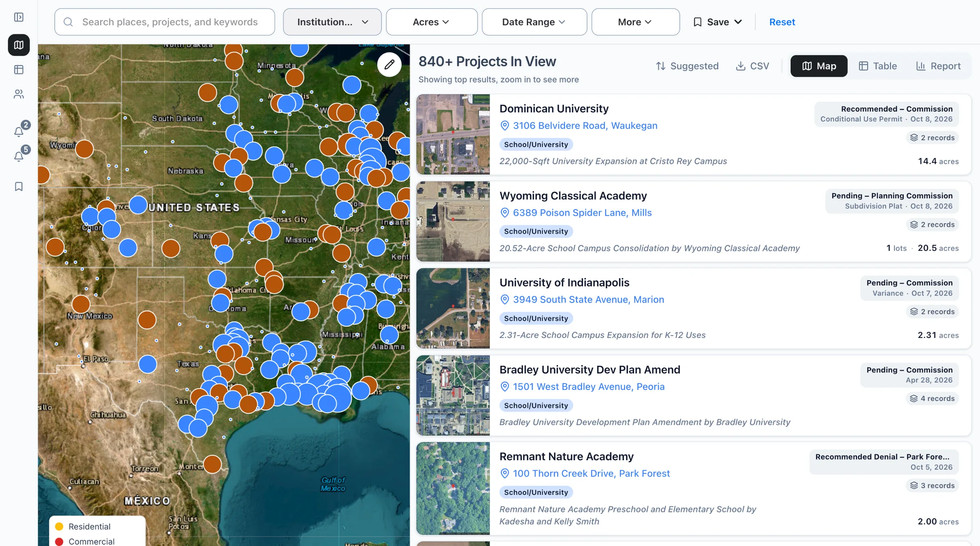Expand the Acres filter dropdown
The width and height of the screenshot is (980, 546).
[432, 22]
